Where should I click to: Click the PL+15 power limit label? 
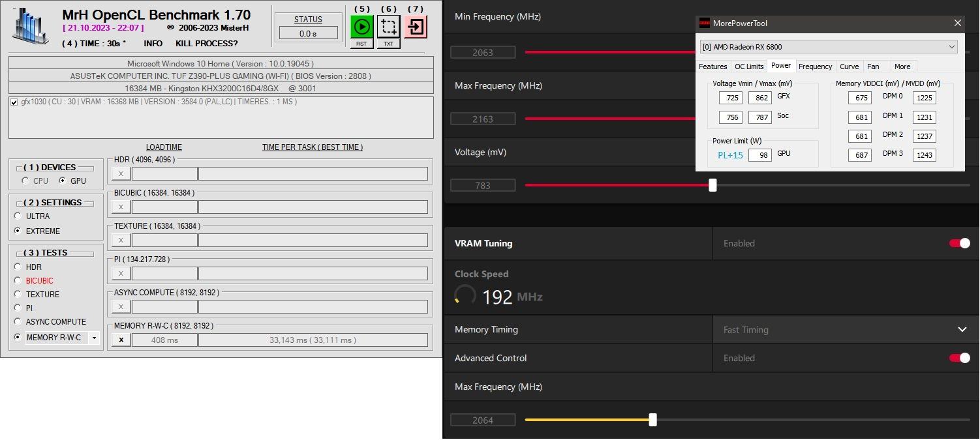[730, 155]
